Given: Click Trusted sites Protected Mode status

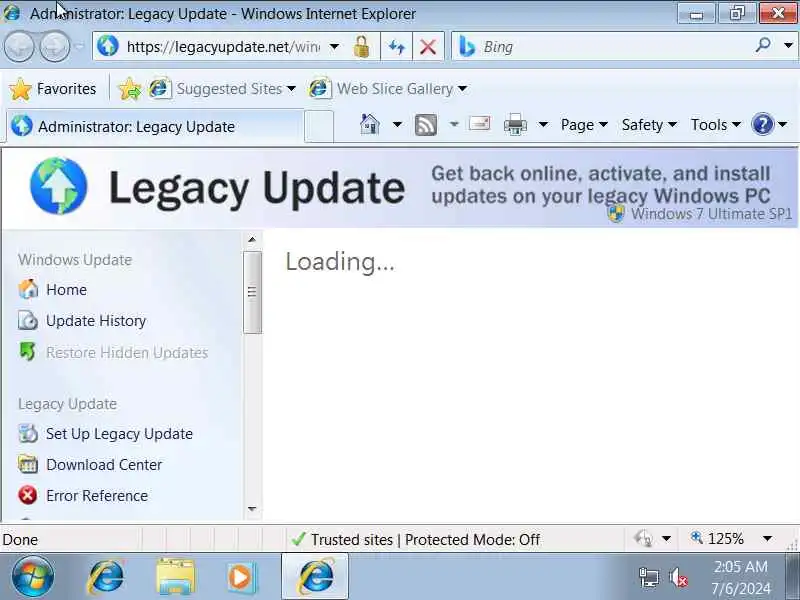Looking at the screenshot, I should pyautogui.click(x=415, y=539).
